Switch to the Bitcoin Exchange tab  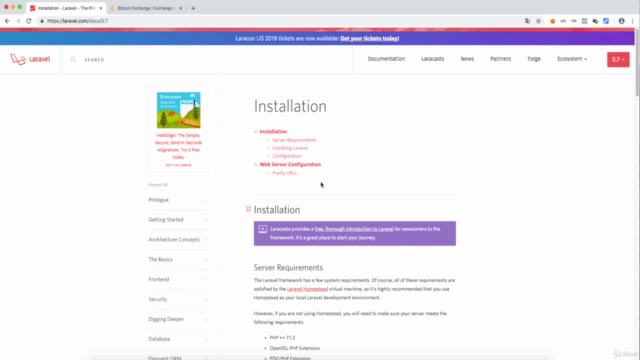146,8
